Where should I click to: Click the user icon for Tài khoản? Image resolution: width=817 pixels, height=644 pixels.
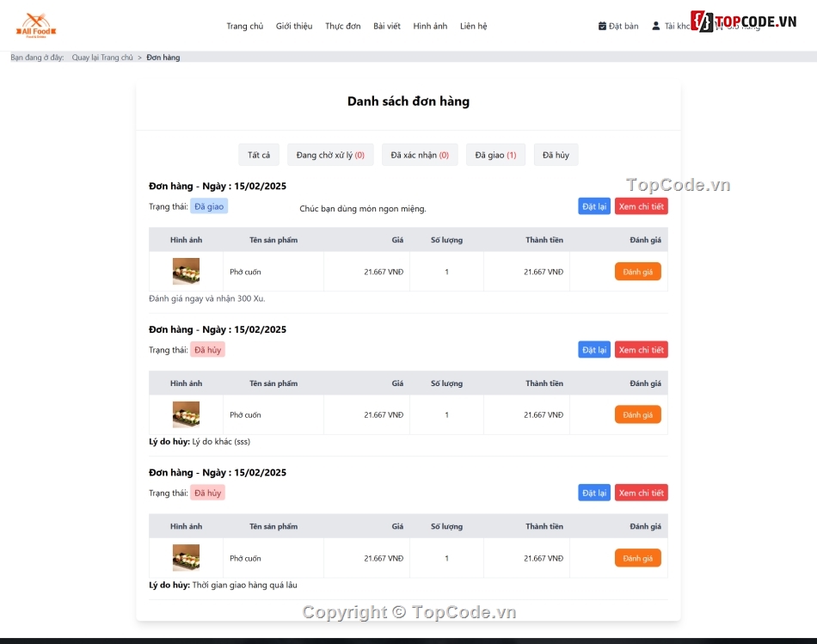656,26
